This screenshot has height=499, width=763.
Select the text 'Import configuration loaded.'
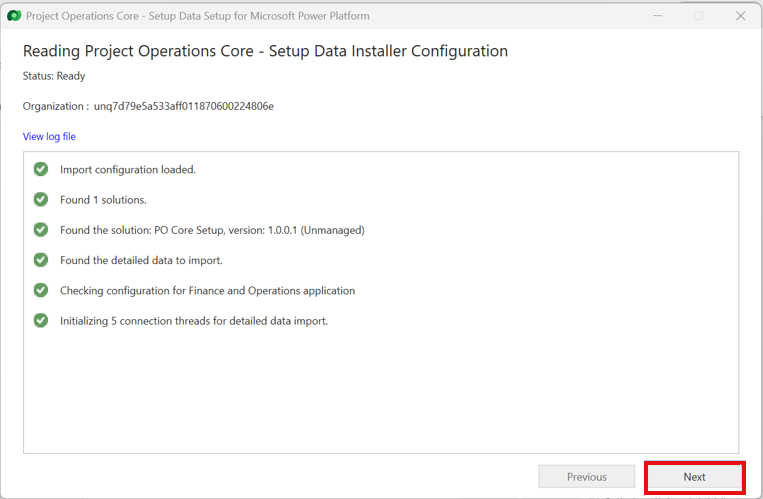point(128,169)
